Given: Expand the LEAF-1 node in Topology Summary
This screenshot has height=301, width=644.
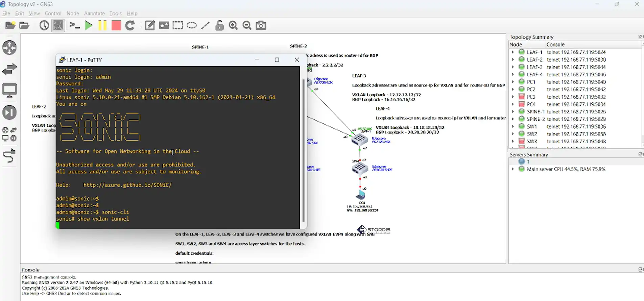Looking at the screenshot, I should point(513,52).
